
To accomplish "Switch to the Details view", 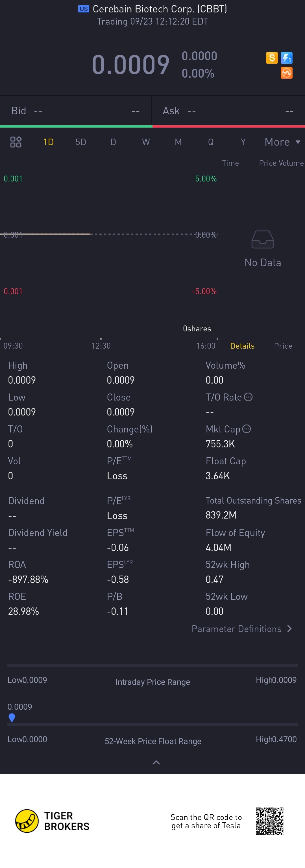I will [x=242, y=346].
